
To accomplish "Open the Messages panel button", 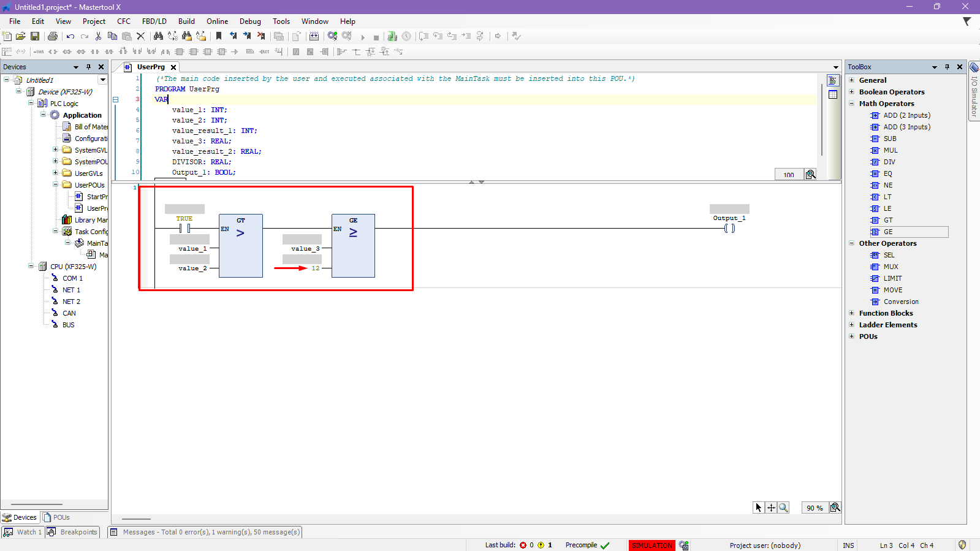I will coord(205,532).
